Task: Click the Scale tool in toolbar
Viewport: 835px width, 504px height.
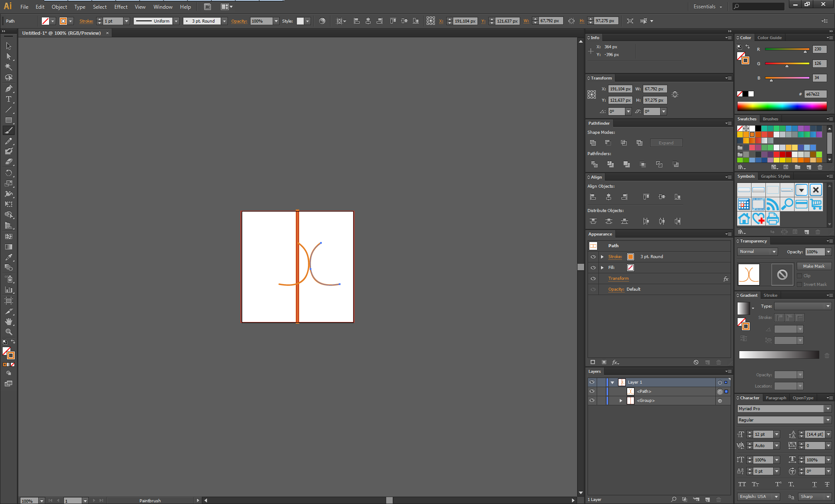Action: [x=8, y=183]
